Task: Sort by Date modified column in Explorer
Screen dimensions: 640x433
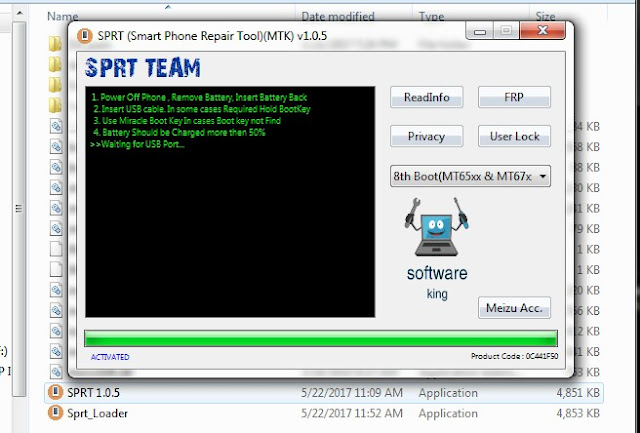Action: click(338, 16)
